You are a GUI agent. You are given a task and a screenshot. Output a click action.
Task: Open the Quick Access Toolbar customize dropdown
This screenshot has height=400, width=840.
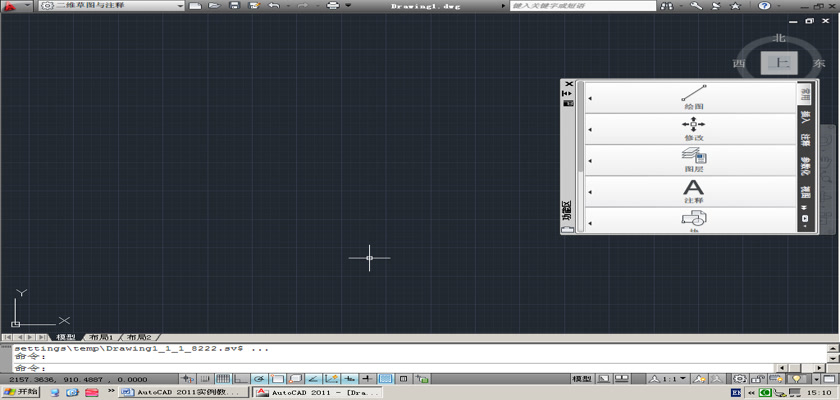(348, 6)
